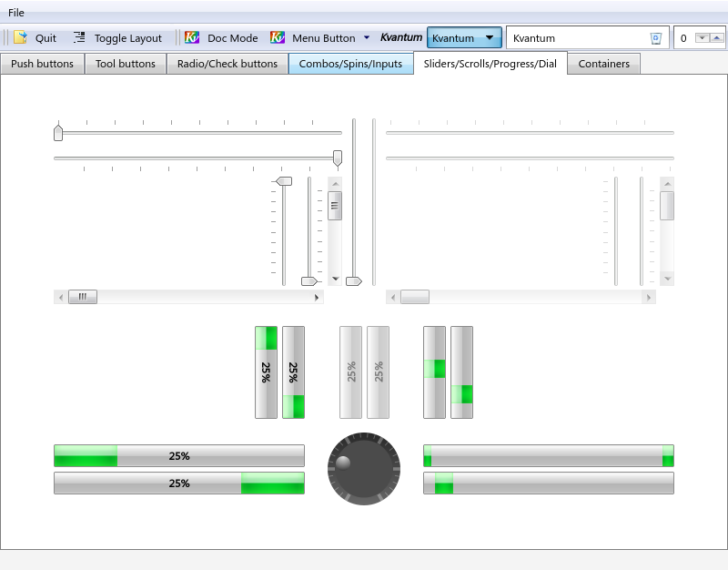Click the tall vertical slider handle at bottom
The height and width of the screenshot is (570, 728).
pos(354,281)
